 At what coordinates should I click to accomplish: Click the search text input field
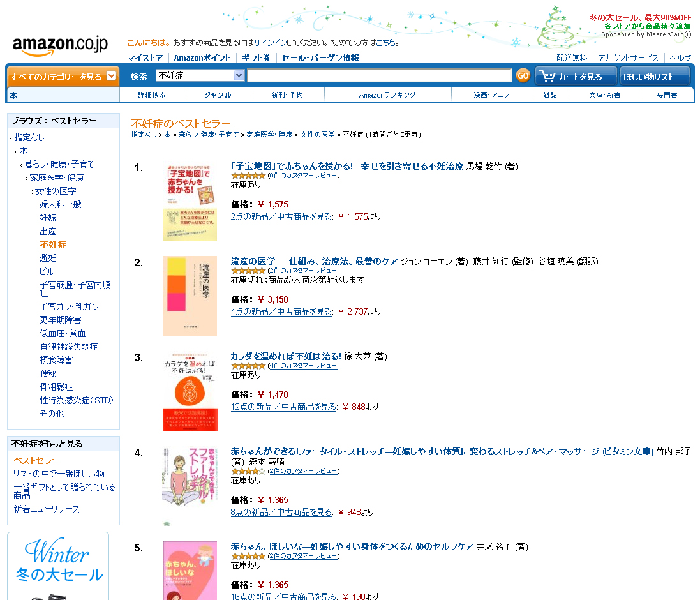pos(380,75)
